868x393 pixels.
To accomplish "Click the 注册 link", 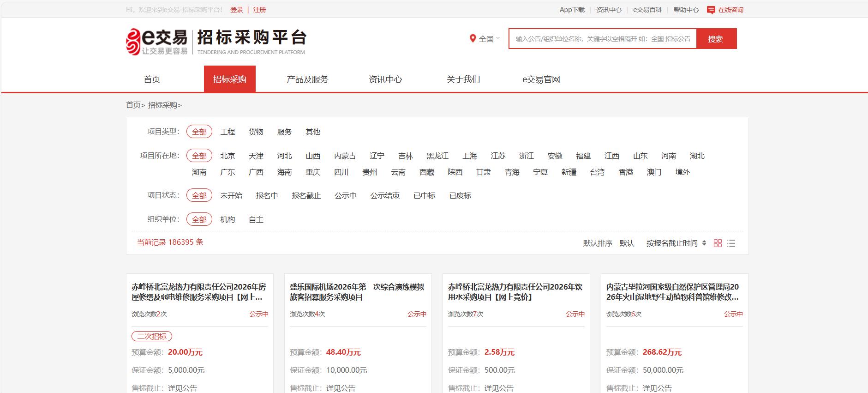I will (x=259, y=10).
